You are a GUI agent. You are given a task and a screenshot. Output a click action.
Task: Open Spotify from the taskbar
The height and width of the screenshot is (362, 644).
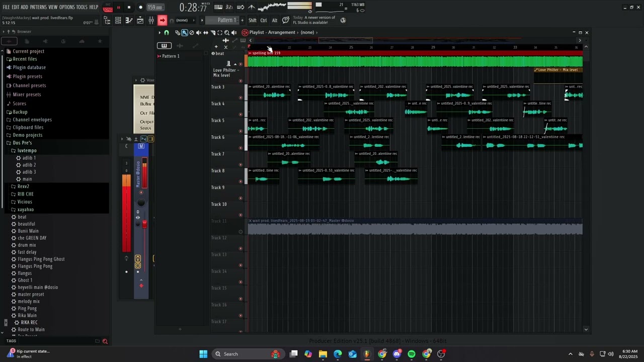tap(412, 354)
